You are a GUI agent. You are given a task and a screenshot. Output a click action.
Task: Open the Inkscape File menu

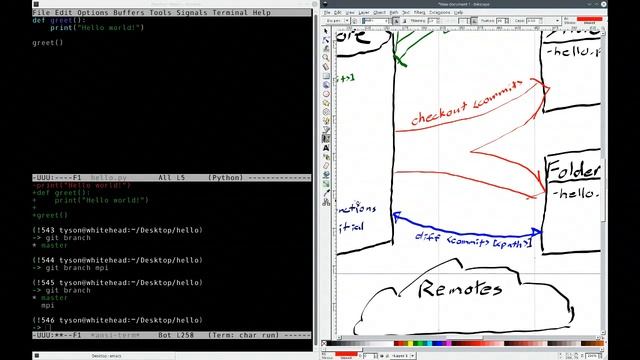(x=327, y=13)
